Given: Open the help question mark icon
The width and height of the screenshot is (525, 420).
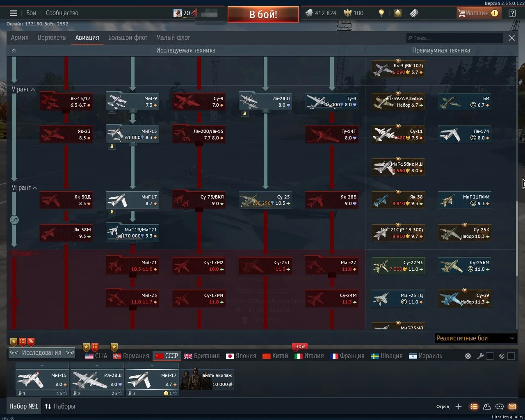Looking at the screenshot, I should 512,13.
